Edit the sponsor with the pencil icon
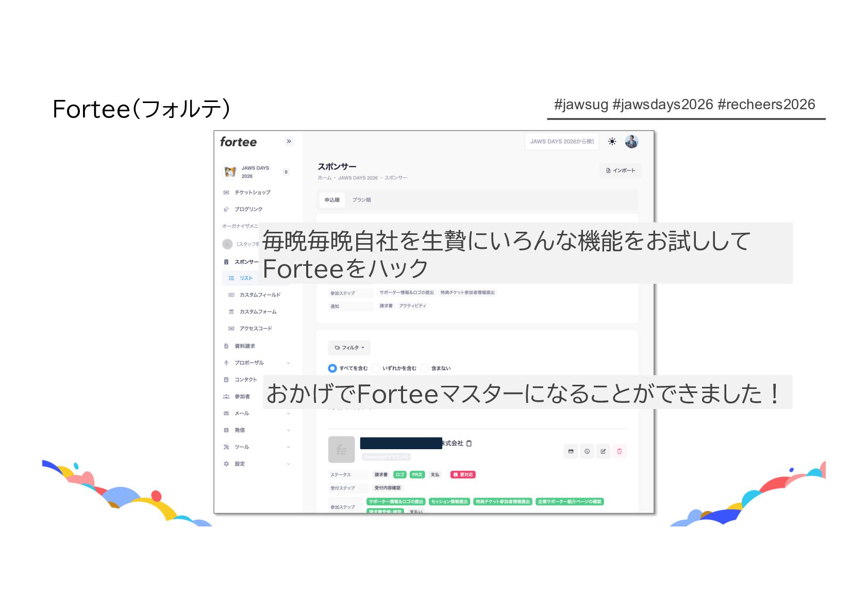This screenshot has width=868, height=613. (603, 451)
